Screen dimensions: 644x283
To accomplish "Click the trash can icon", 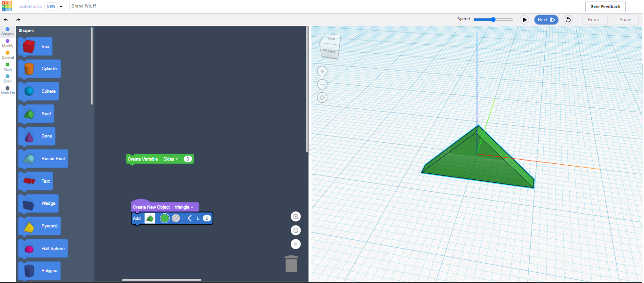I will pyautogui.click(x=291, y=264).
